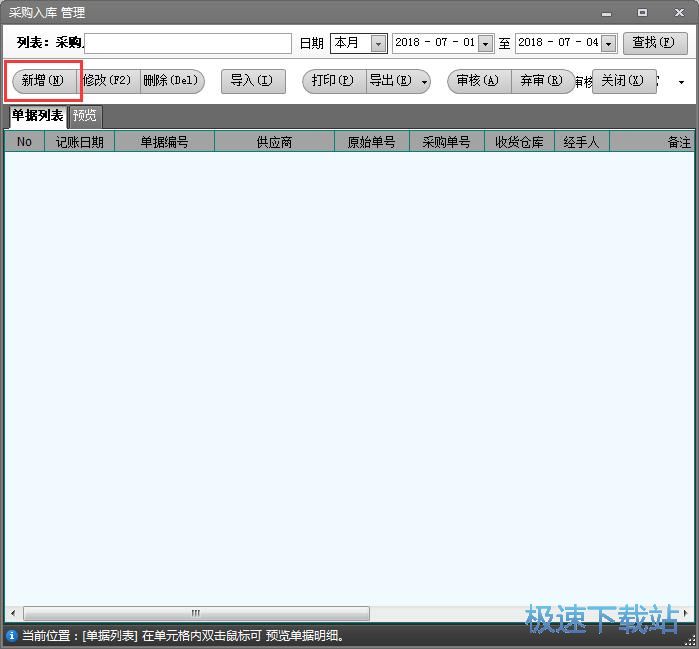The height and width of the screenshot is (649, 699).
Task: Switch to the 单据列表 tab
Action: pyautogui.click(x=37, y=116)
